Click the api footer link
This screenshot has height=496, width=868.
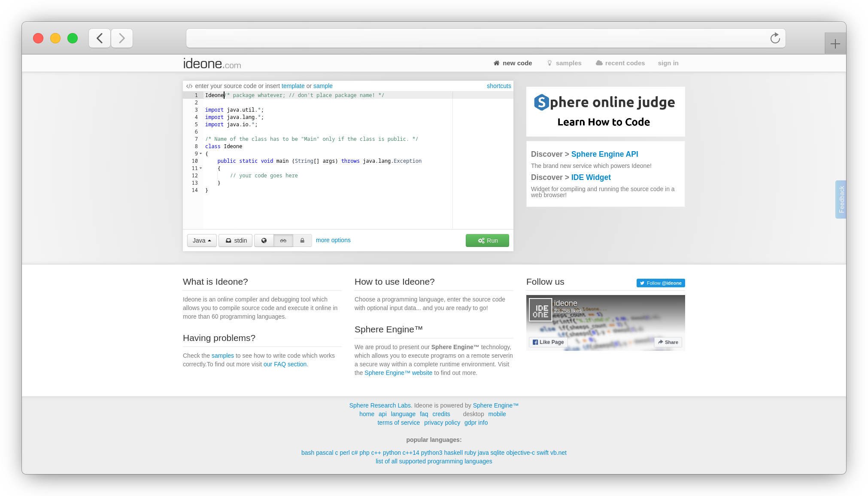click(x=382, y=414)
